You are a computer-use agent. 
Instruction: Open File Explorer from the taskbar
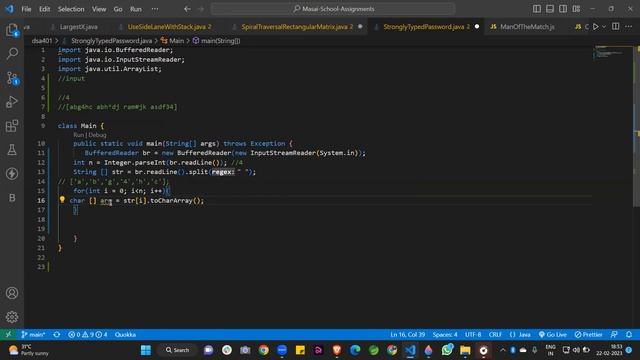tap(465, 350)
